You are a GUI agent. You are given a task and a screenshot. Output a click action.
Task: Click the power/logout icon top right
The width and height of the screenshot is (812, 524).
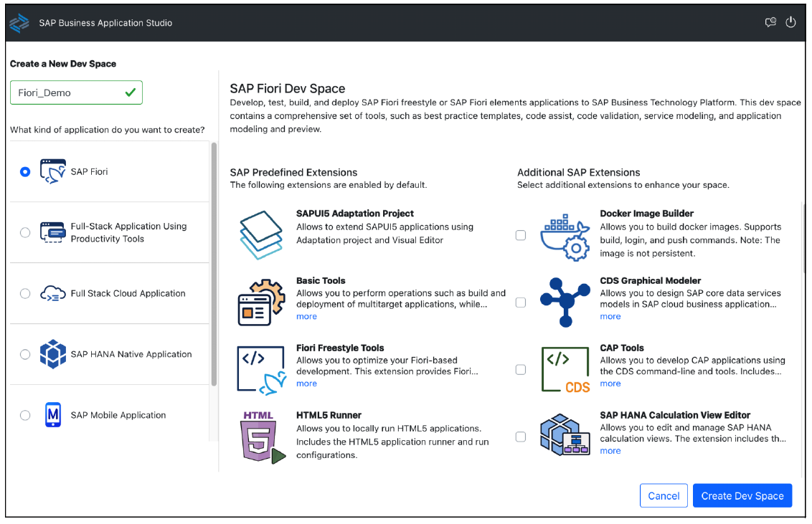791,22
